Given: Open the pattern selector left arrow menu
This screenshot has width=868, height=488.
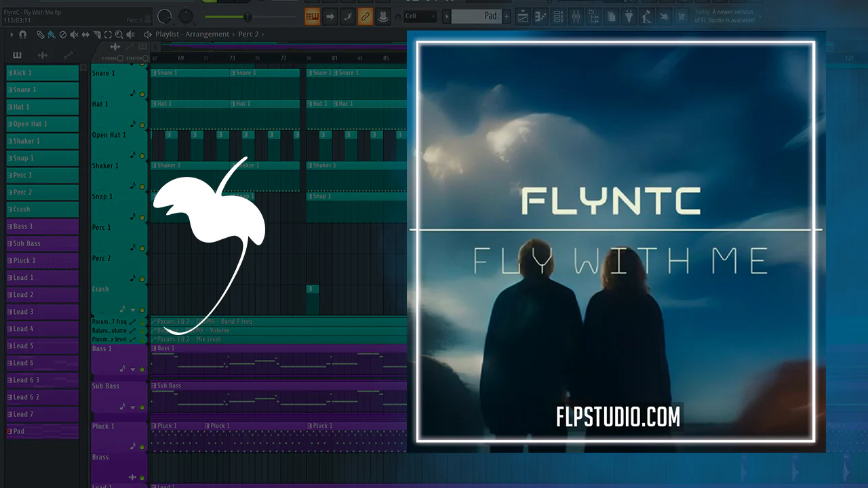Looking at the screenshot, I should pos(447,16).
